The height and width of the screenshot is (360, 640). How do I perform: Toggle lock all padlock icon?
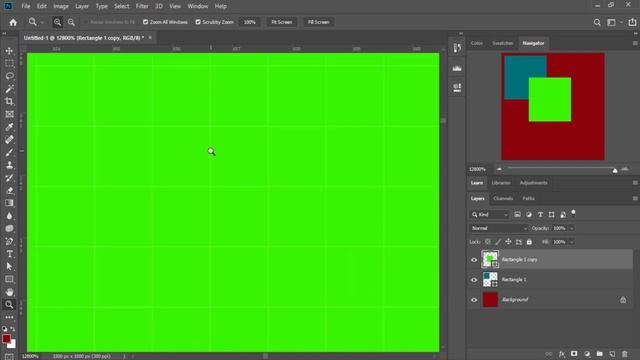pyautogui.click(x=529, y=242)
